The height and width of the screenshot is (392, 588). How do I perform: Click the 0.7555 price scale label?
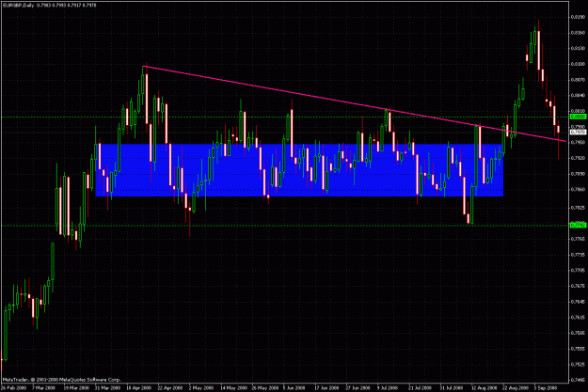[579, 349]
